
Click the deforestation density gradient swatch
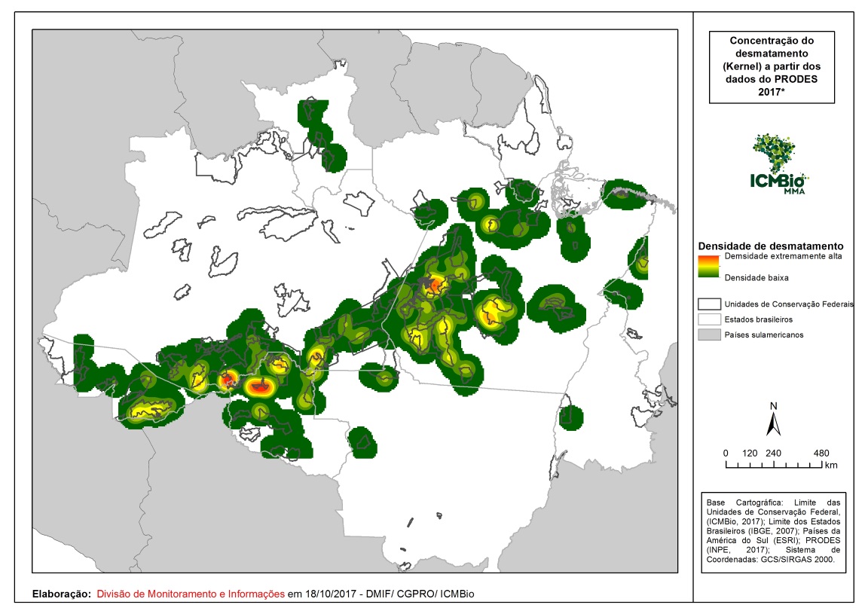708,267
